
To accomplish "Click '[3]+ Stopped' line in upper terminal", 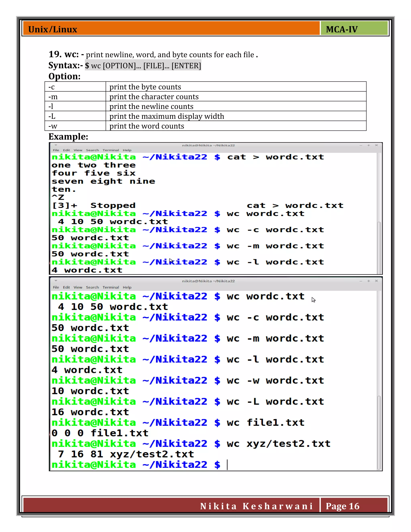I will (94, 205).
